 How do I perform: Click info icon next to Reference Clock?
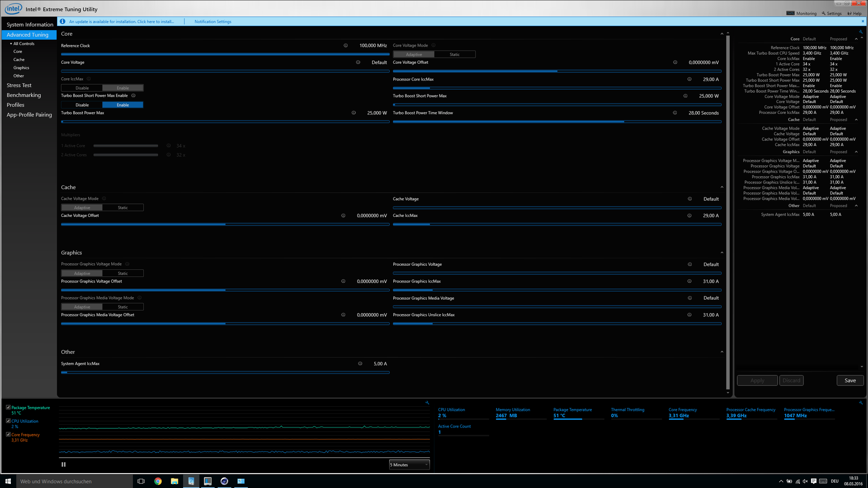click(345, 46)
